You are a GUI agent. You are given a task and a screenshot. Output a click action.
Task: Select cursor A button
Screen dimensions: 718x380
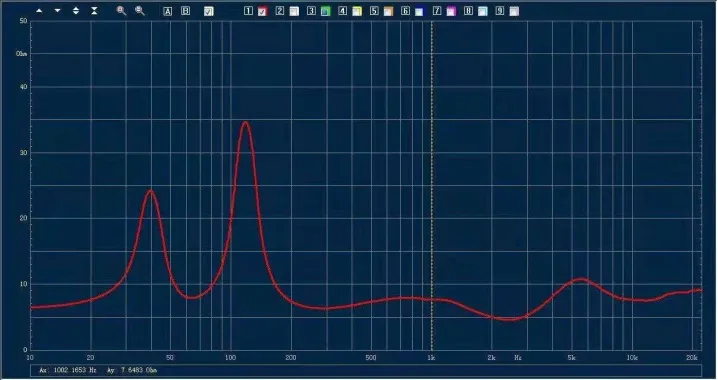168,11
